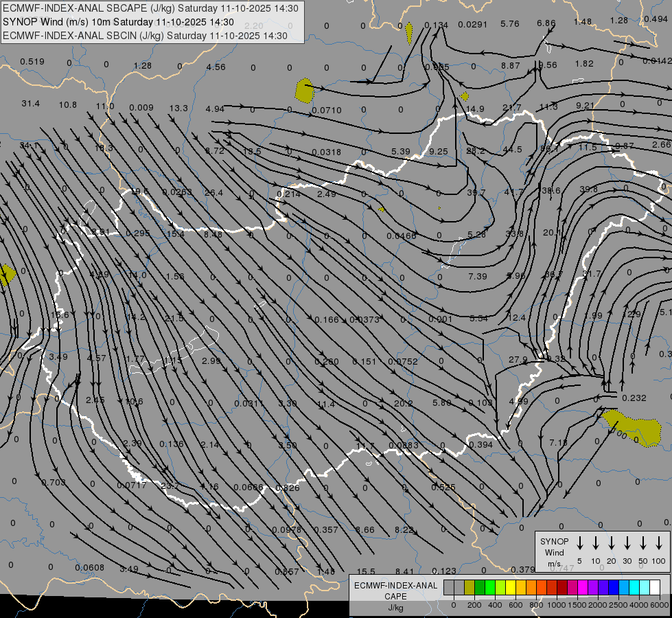This screenshot has height=618, width=672.
Task: Click the 5 m/s wind arrow in legend
Action: click(580, 543)
